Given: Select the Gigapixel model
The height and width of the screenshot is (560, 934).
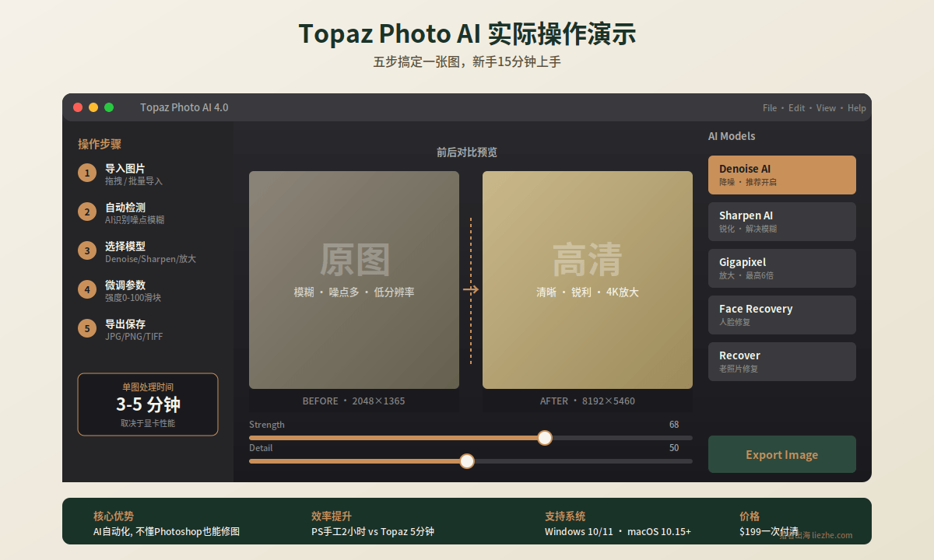Looking at the screenshot, I should (782, 268).
